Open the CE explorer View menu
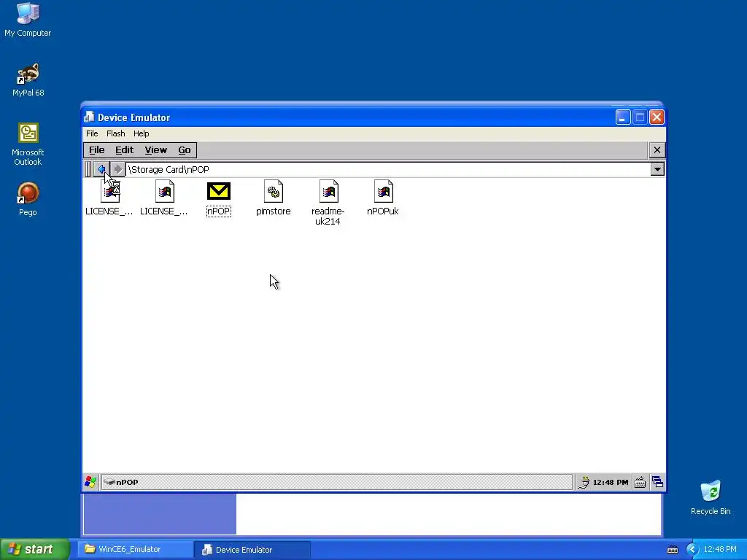747x560 pixels. (x=156, y=150)
